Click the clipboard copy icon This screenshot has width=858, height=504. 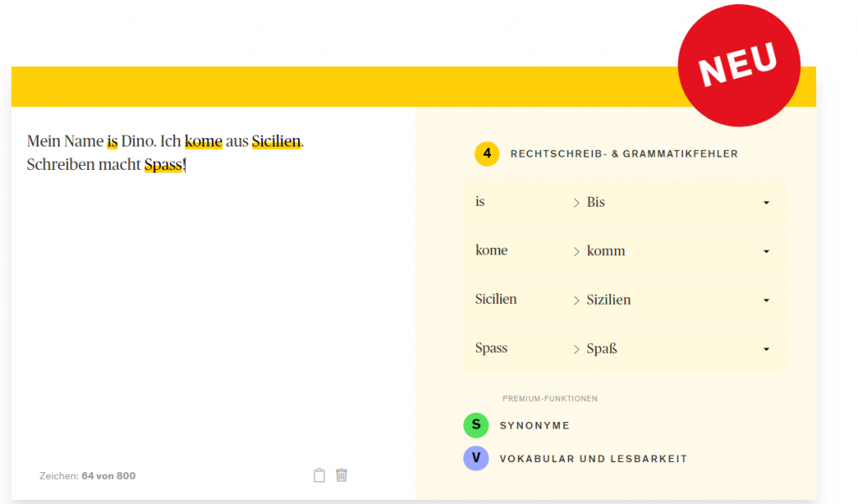[318, 475]
